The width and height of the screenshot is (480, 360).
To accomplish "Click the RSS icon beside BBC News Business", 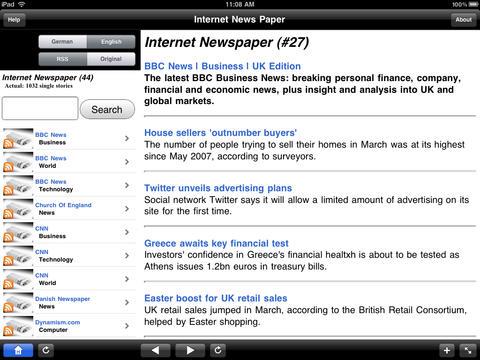I will point(8,143).
